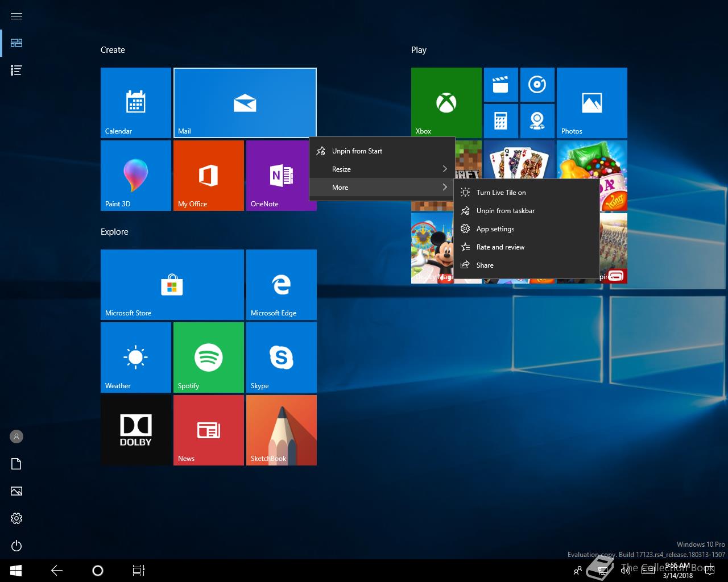The image size is (728, 582).
Task: Open the Weather tile
Action: [x=136, y=357]
